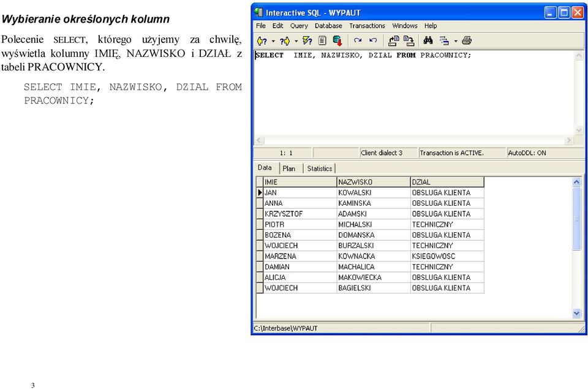Print using the printer toolbar icon
The image size is (588, 389).
(x=467, y=40)
